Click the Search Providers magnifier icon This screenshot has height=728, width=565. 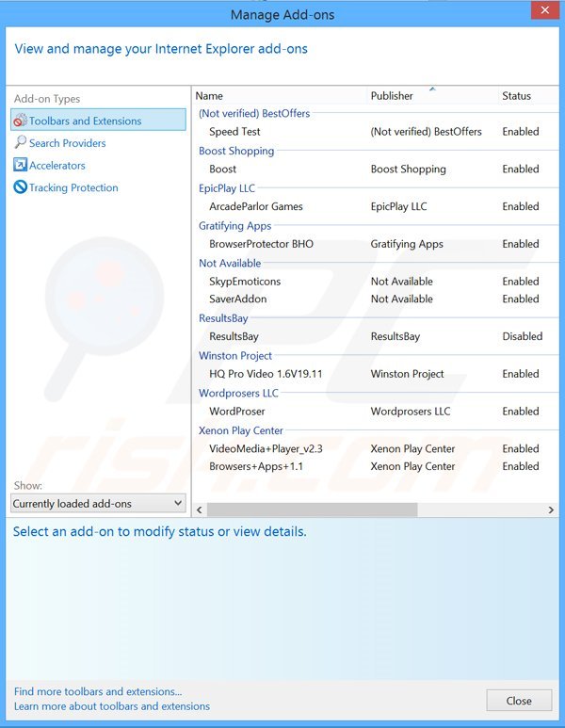pos(20,142)
